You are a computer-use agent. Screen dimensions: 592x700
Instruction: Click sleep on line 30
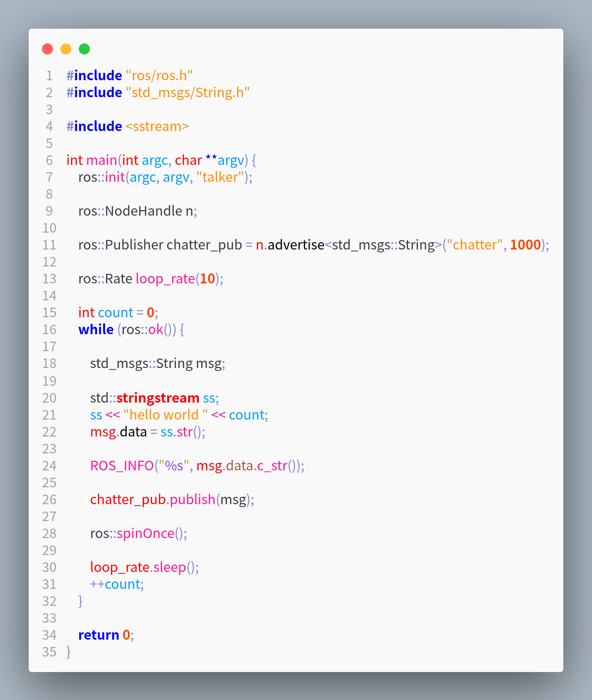point(170,568)
